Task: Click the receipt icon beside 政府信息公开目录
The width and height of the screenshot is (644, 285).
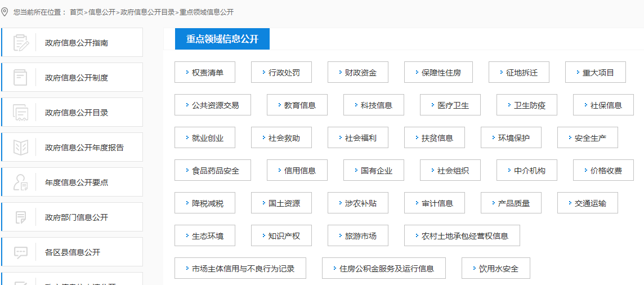Action: [x=21, y=113]
